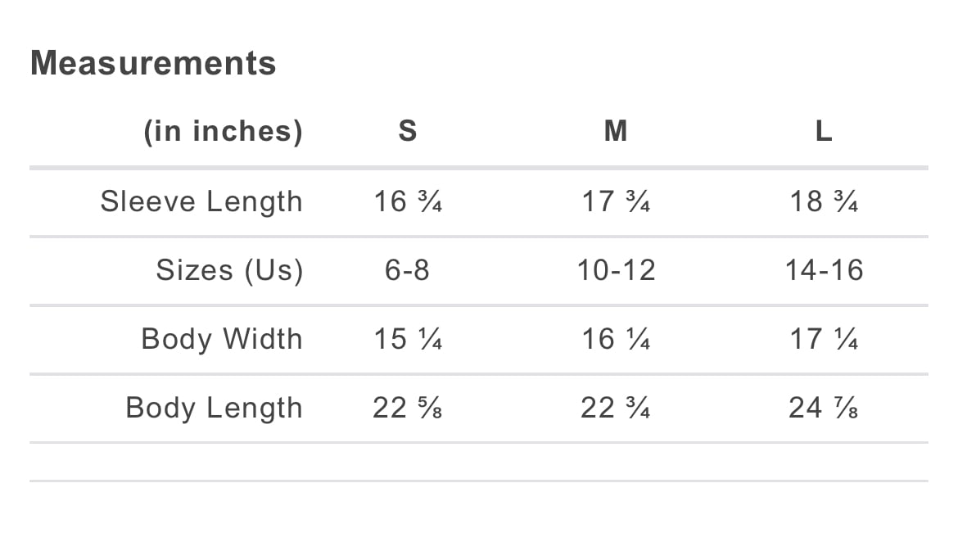This screenshot has width=958, height=560.
Task: Select Sleeve Length value 17 ¾ for M
Action: [616, 201]
